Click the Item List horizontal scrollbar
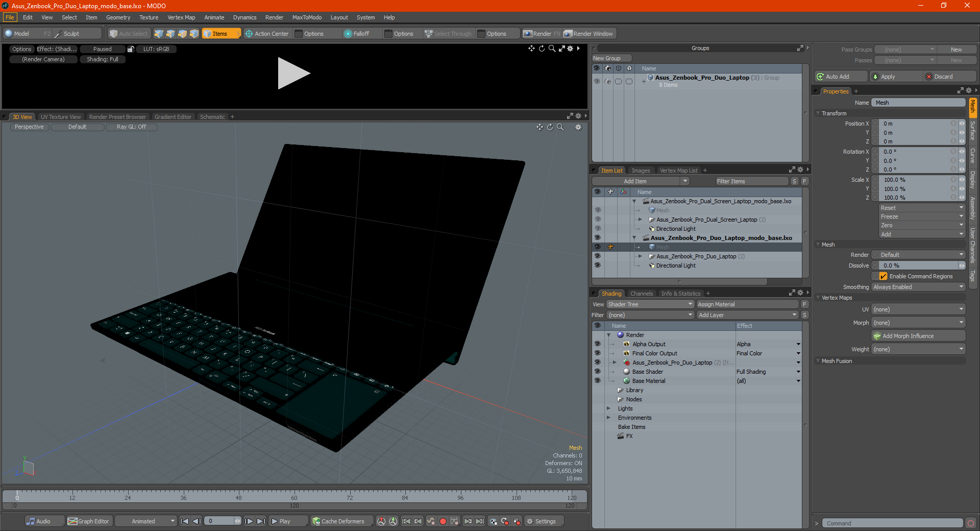This screenshot has height=531, width=980. point(679,281)
